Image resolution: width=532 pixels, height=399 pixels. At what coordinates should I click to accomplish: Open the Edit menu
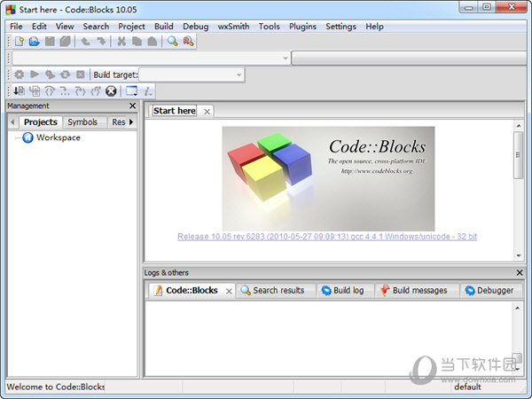point(39,27)
